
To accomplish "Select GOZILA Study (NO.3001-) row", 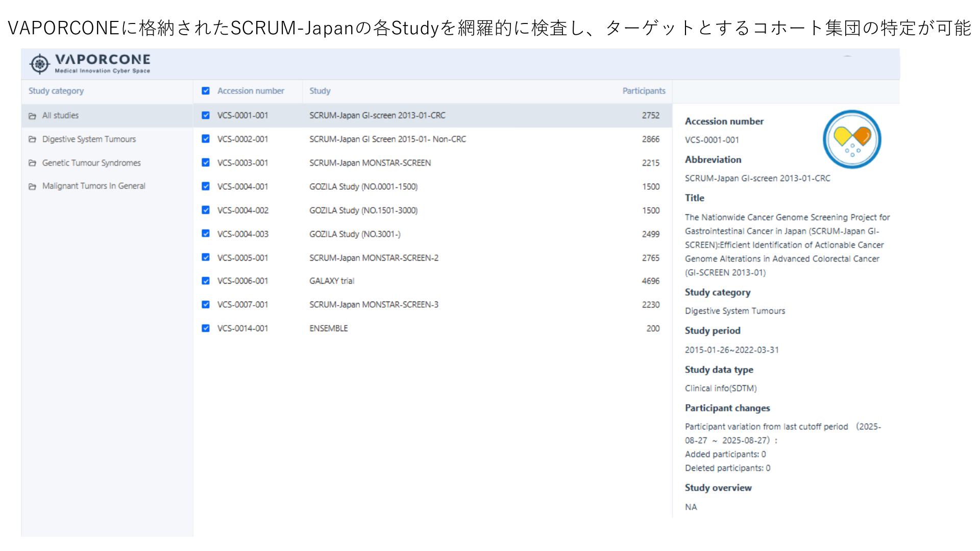I will 432,234.
